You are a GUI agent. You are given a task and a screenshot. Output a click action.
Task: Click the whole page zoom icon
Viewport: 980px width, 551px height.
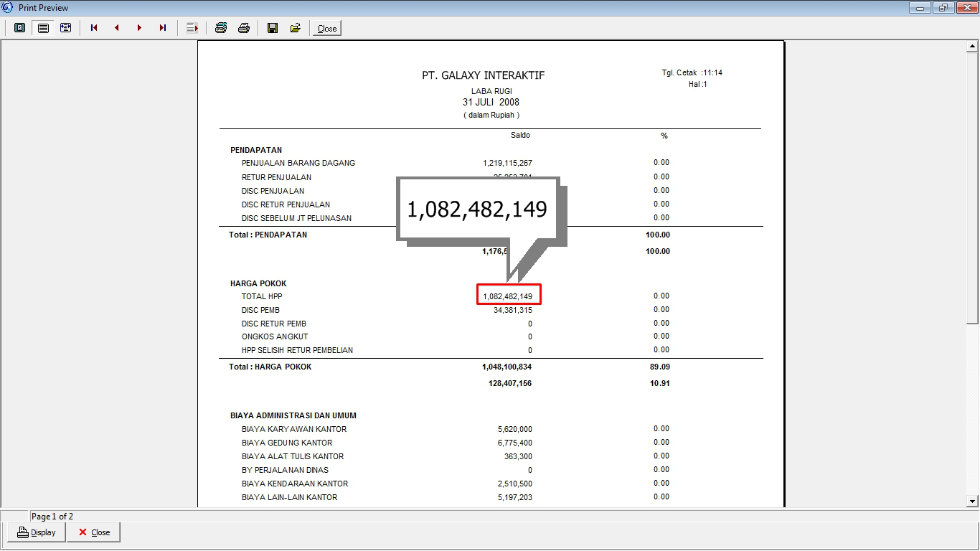tap(20, 28)
